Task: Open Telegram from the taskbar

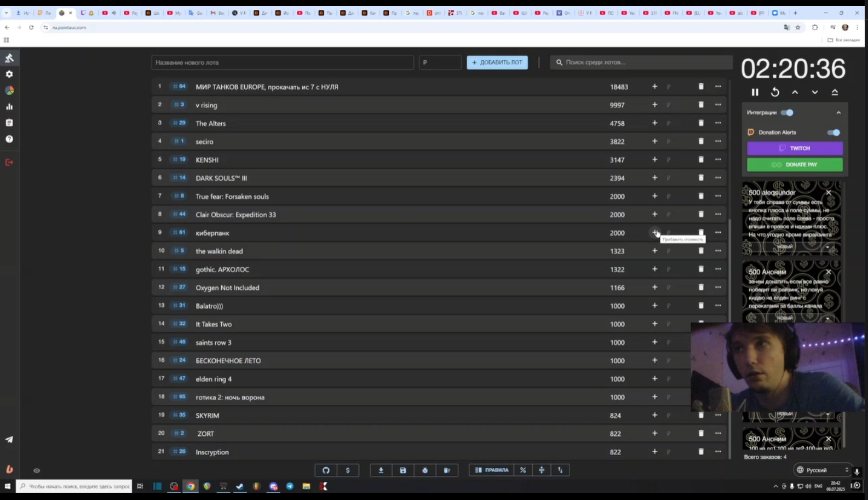Action: (290, 486)
